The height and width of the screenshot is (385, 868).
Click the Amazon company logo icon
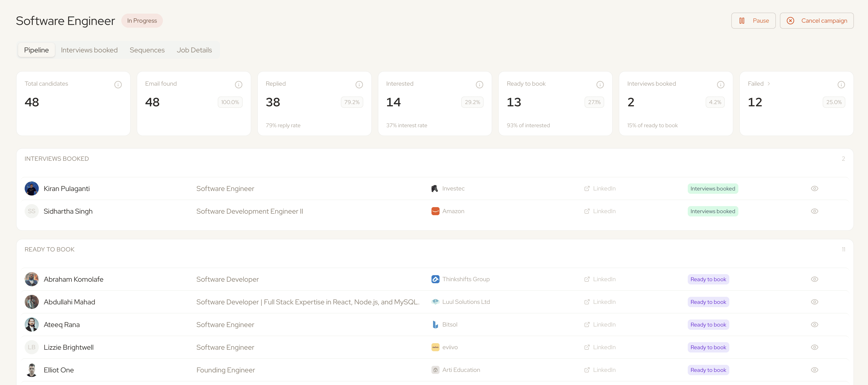click(435, 211)
